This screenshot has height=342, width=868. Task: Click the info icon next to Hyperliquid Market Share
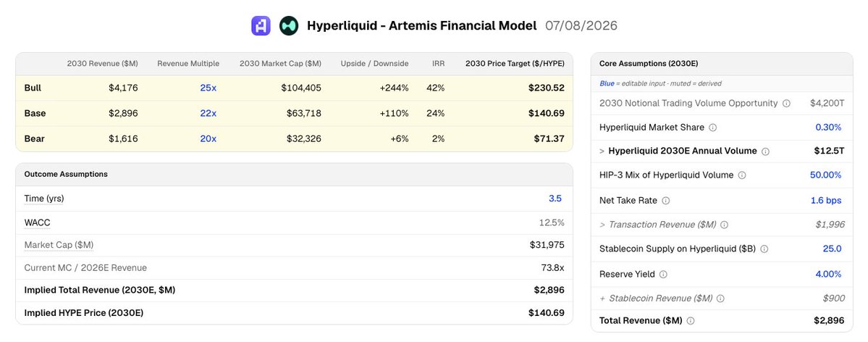tap(713, 128)
